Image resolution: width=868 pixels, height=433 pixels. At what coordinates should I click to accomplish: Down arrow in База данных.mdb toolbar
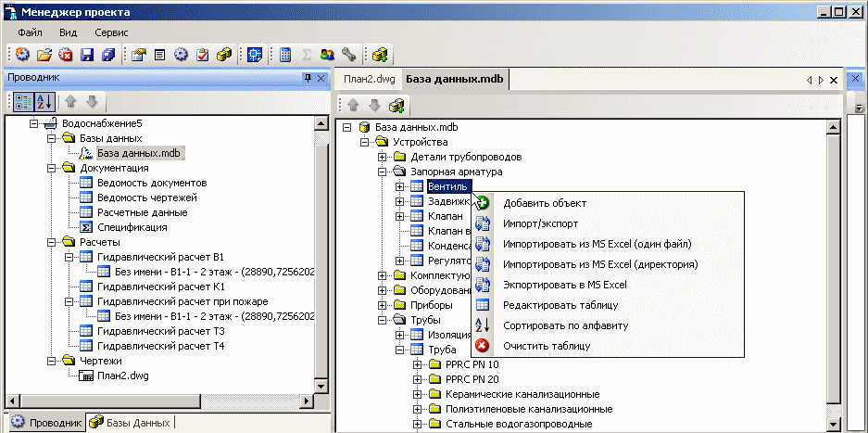(x=374, y=105)
